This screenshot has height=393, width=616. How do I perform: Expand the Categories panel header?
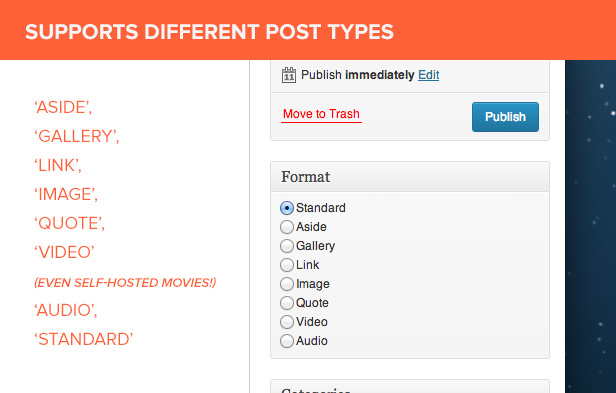(410, 387)
